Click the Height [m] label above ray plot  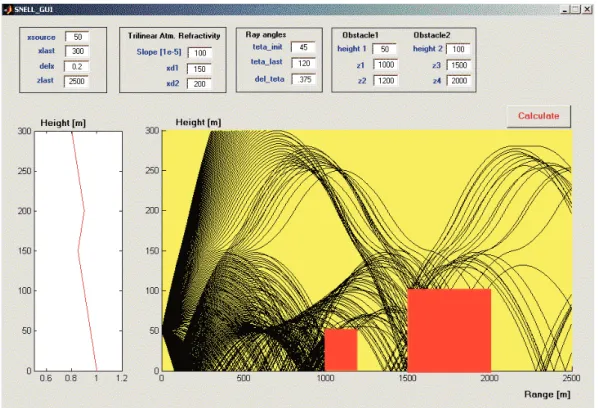[198, 122]
